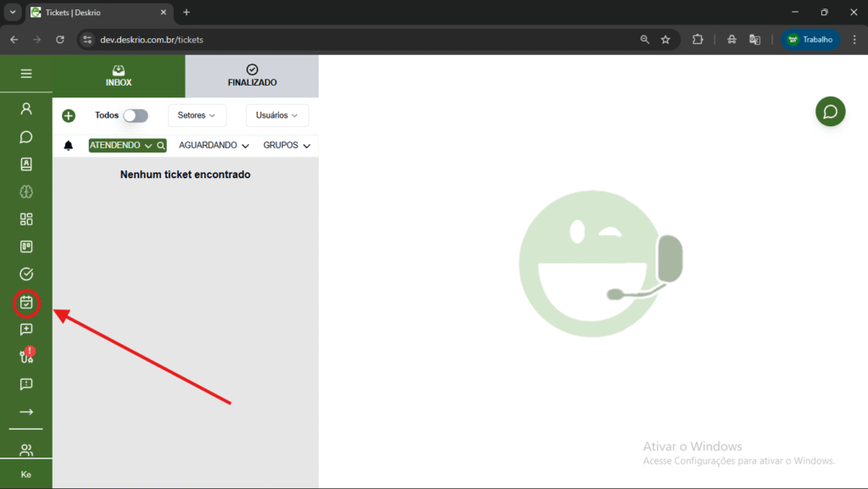Expand the AGUARDANDO ticket list
This screenshot has width=868, height=489.
point(214,146)
